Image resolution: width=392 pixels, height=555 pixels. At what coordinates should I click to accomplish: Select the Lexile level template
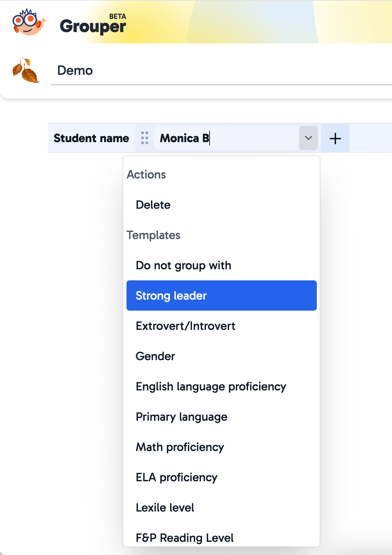(165, 508)
